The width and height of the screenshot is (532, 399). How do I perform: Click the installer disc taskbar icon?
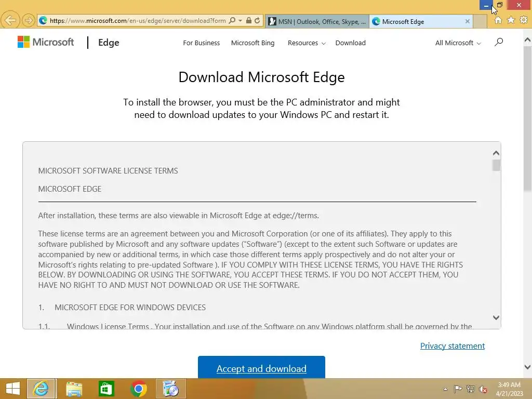coord(170,389)
